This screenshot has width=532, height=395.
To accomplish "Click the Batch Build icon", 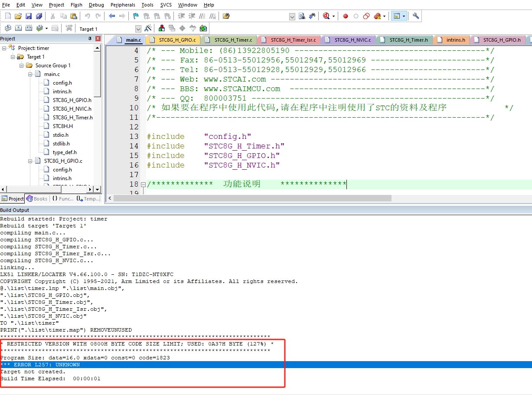I will pos(39,28).
